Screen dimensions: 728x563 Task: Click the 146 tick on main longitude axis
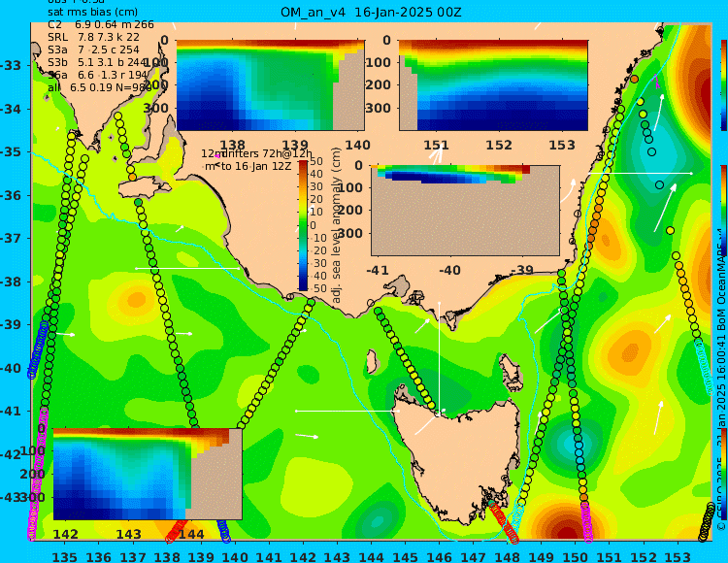[439, 557]
